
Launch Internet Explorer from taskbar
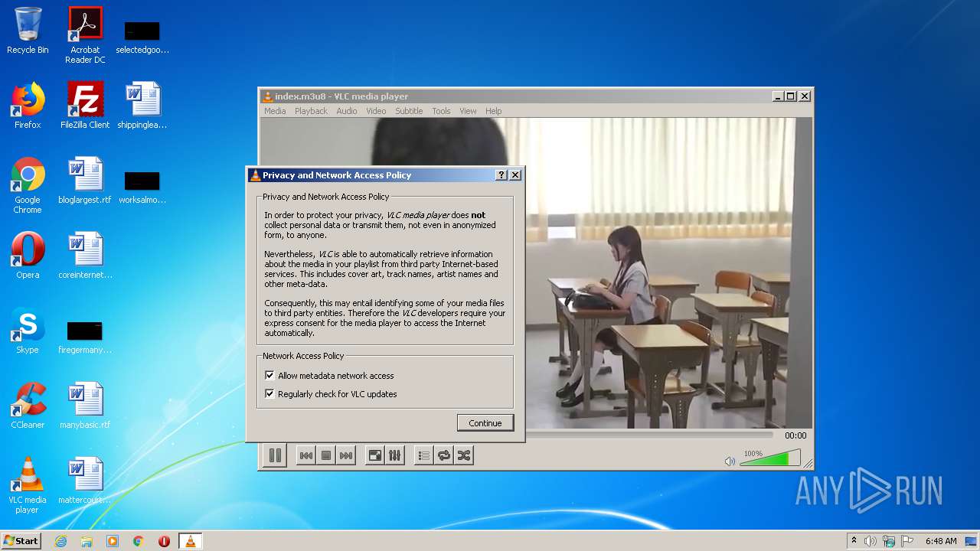60,541
